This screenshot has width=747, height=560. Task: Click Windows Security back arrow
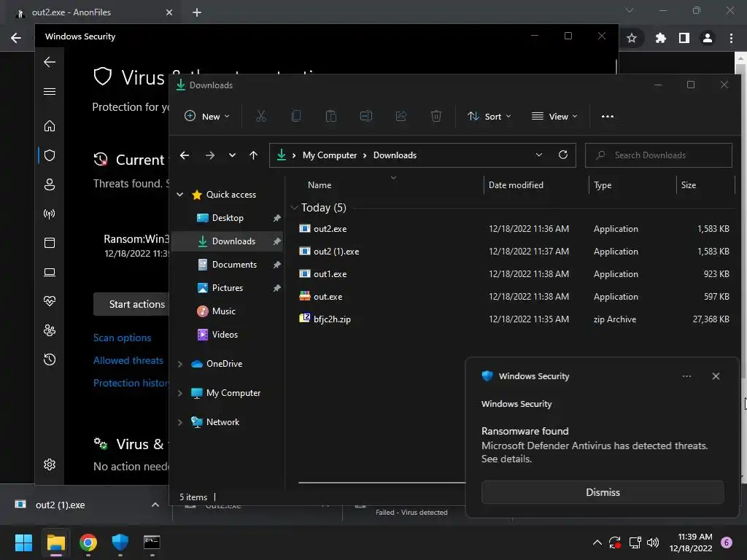(50, 62)
